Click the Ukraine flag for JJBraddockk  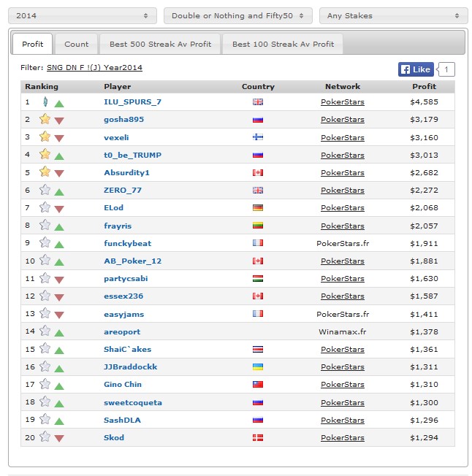pos(257,366)
